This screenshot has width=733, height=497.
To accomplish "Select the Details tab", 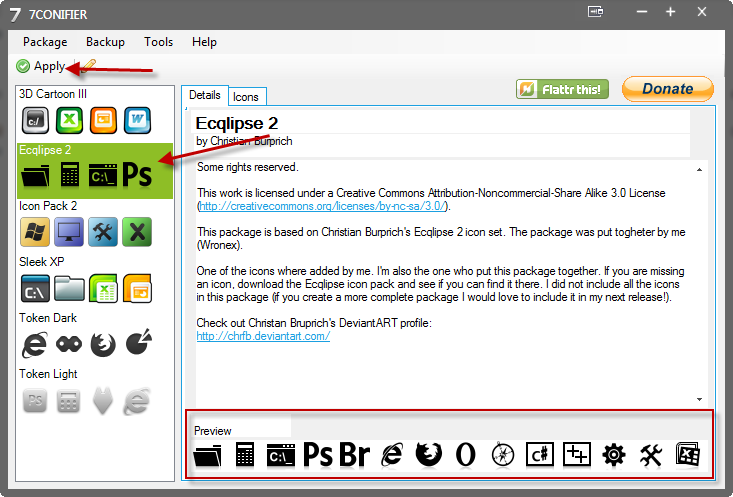I will [x=205, y=95].
